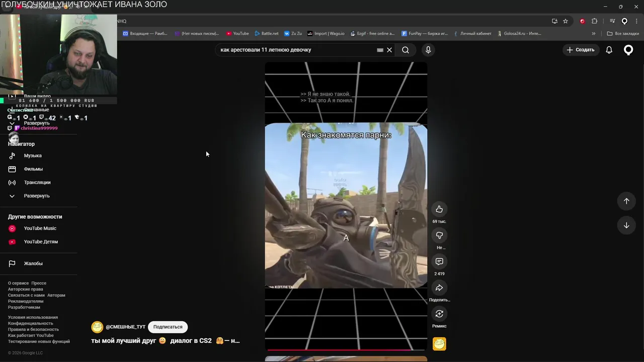This screenshot has width=644, height=362.
Task: Run search with magnifier button
Action: pyautogui.click(x=406, y=50)
